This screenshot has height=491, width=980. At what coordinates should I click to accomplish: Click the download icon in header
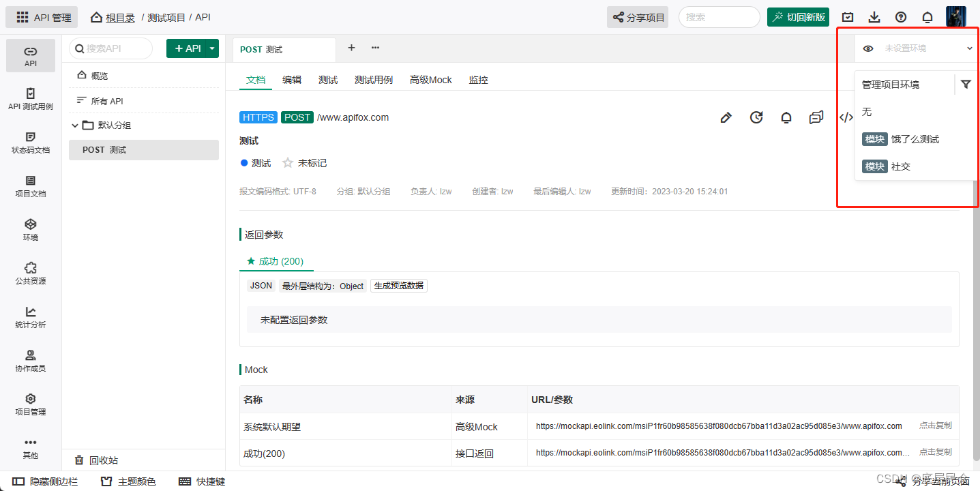[x=874, y=18]
